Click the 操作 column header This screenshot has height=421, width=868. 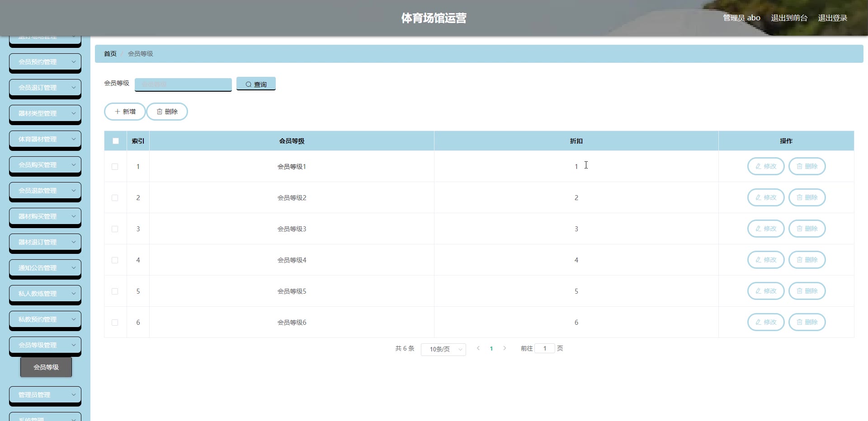point(786,141)
